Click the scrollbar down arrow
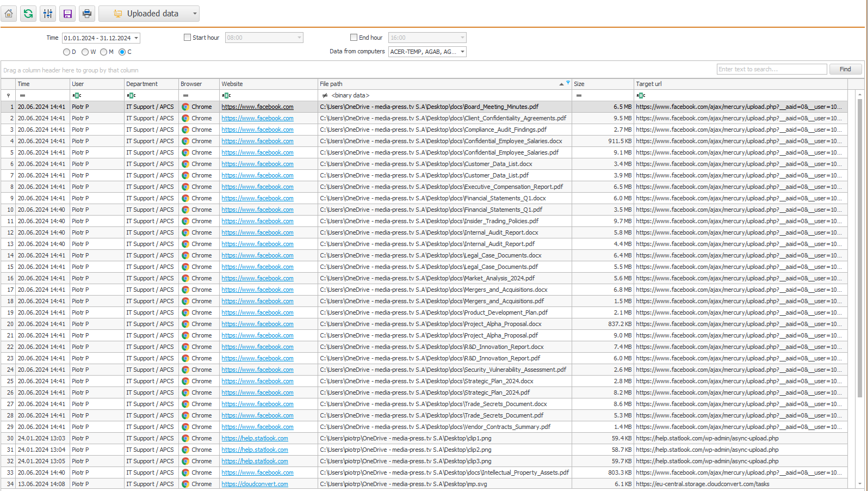 click(x=860, y=484)
